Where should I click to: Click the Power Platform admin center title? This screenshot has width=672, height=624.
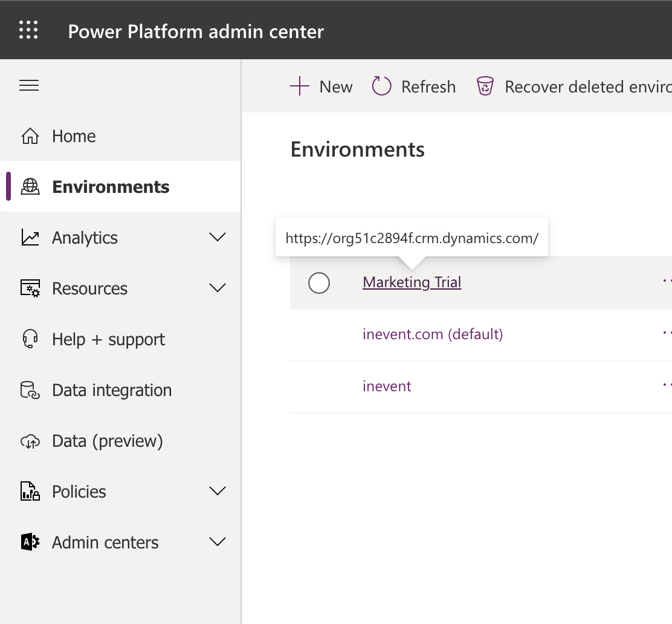click(196, 31)
